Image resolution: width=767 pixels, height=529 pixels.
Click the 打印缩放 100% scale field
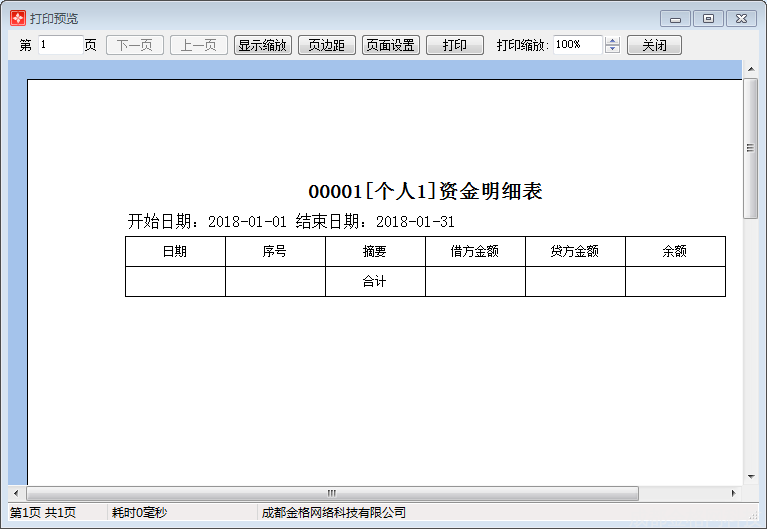(577, 45)
